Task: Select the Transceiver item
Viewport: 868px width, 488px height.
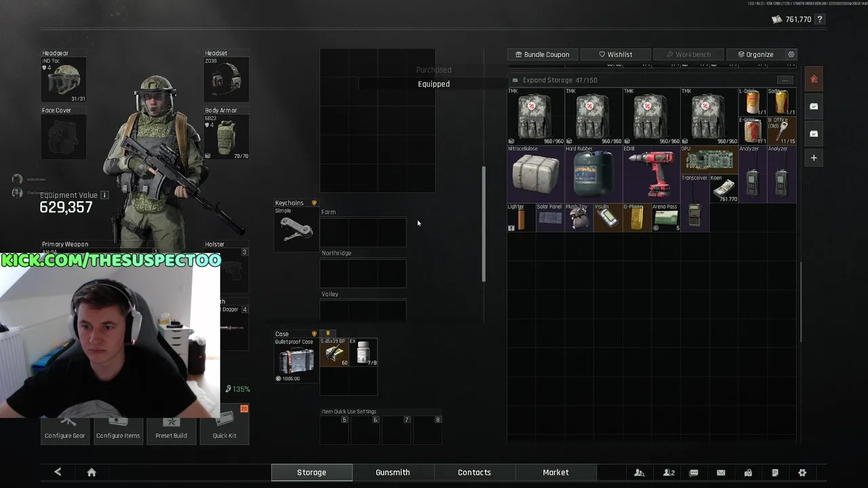Action: click(694, 203)
